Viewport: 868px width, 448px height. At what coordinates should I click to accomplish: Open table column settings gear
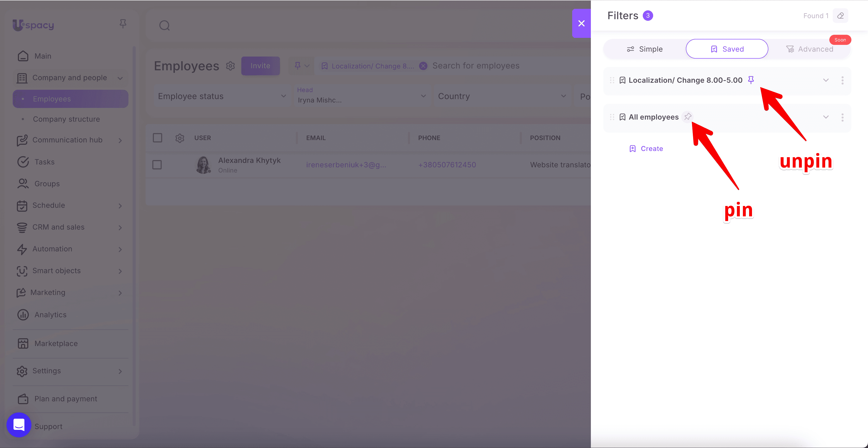(180, 138)
